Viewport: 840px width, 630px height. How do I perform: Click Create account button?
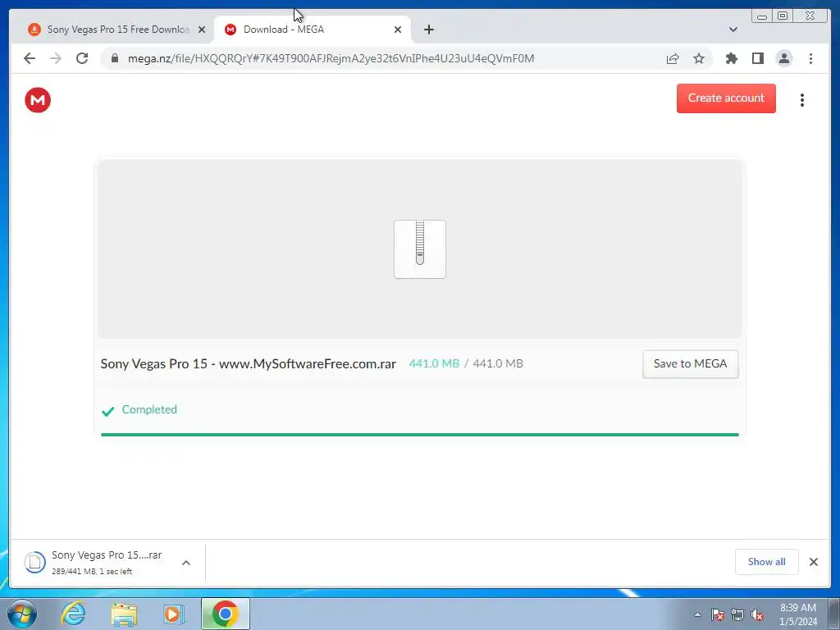(x=726, y=98)
